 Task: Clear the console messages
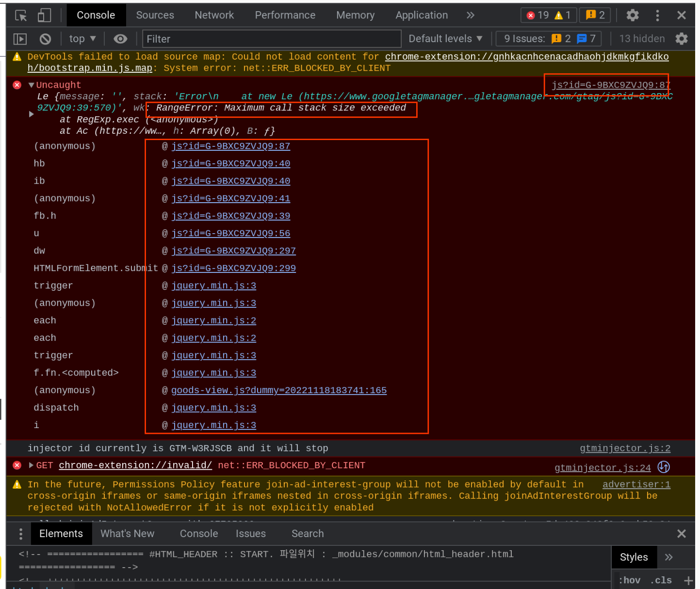pos(45,39)
